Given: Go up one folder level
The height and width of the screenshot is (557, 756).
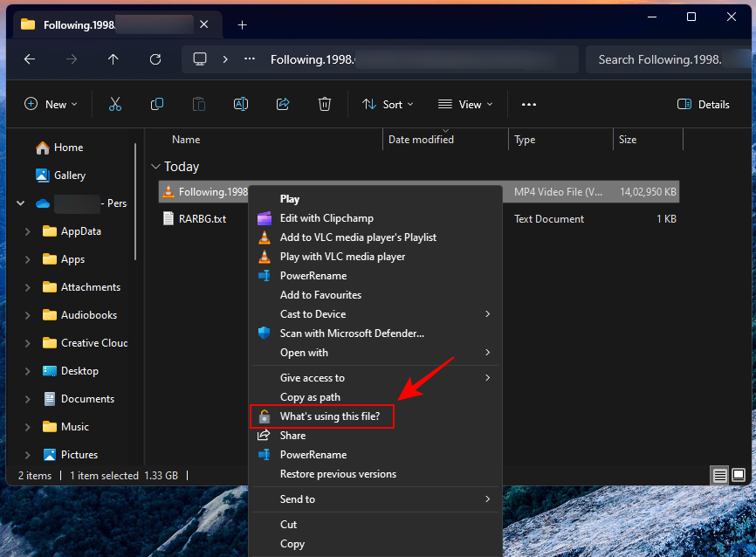Looking at the screenshot, I should tap(113, 59).
